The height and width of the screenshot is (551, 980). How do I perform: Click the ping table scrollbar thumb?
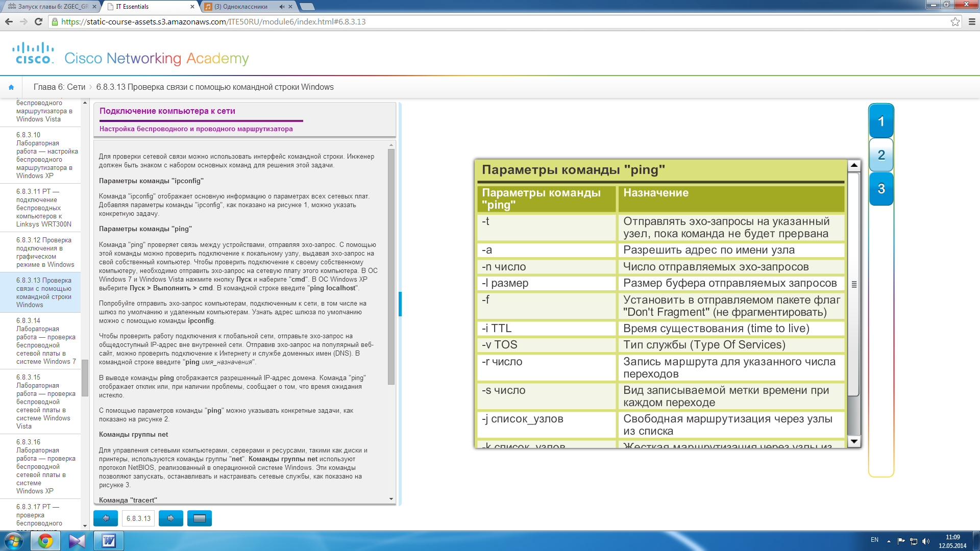tap(854, 284)
